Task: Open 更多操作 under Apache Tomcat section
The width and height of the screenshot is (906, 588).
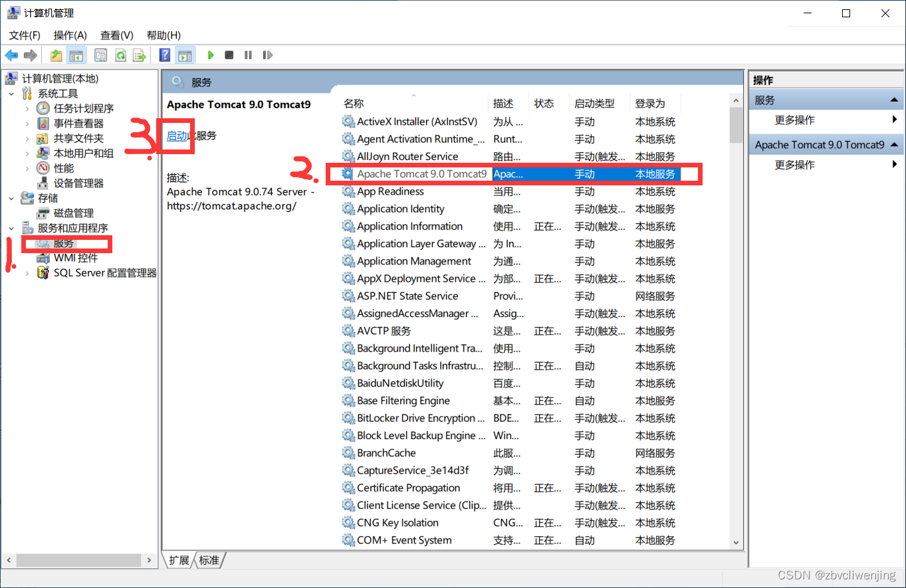Action: click(827, 165)
